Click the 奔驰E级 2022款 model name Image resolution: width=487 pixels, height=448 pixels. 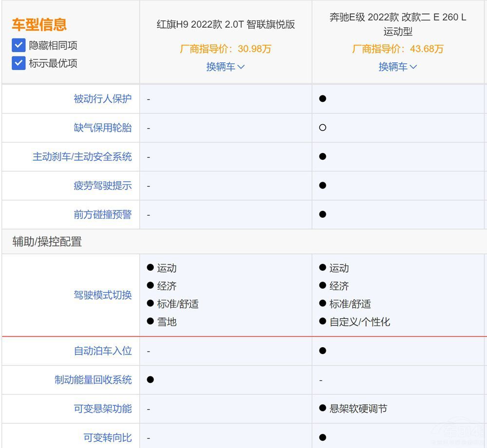(398, 18)
